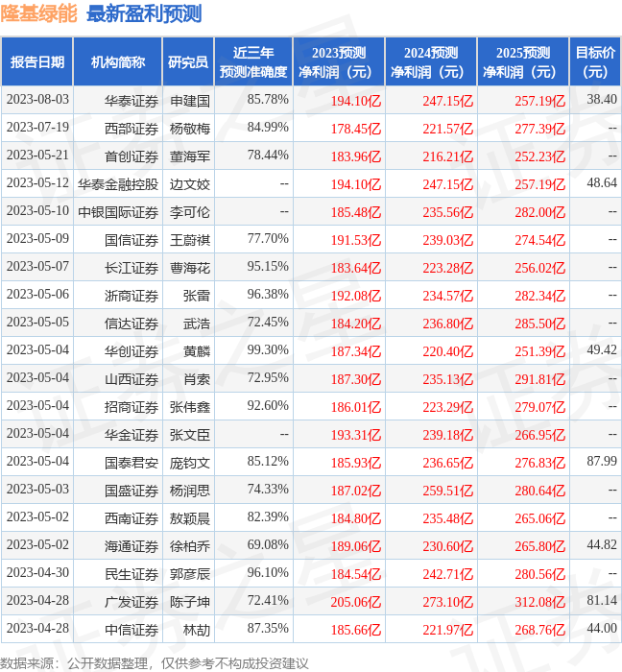Click analyst name 申建国

click(x=190, y=101)
